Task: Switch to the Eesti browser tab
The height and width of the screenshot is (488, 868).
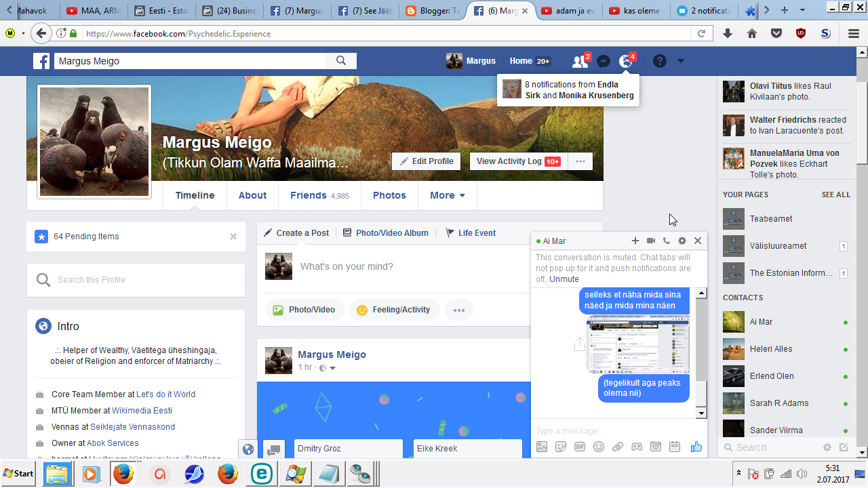Action: point(161,11)
